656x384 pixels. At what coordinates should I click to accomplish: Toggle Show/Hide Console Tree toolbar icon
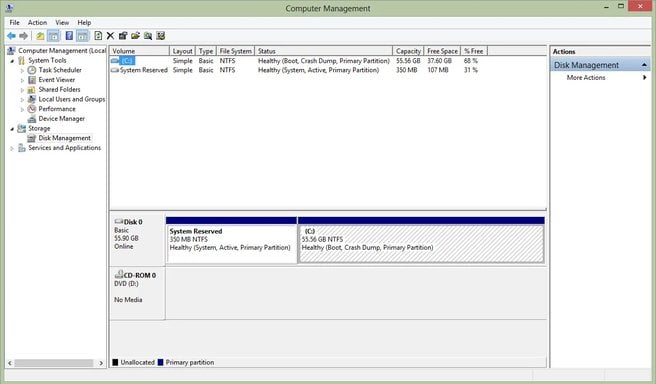tap(54, 36)
